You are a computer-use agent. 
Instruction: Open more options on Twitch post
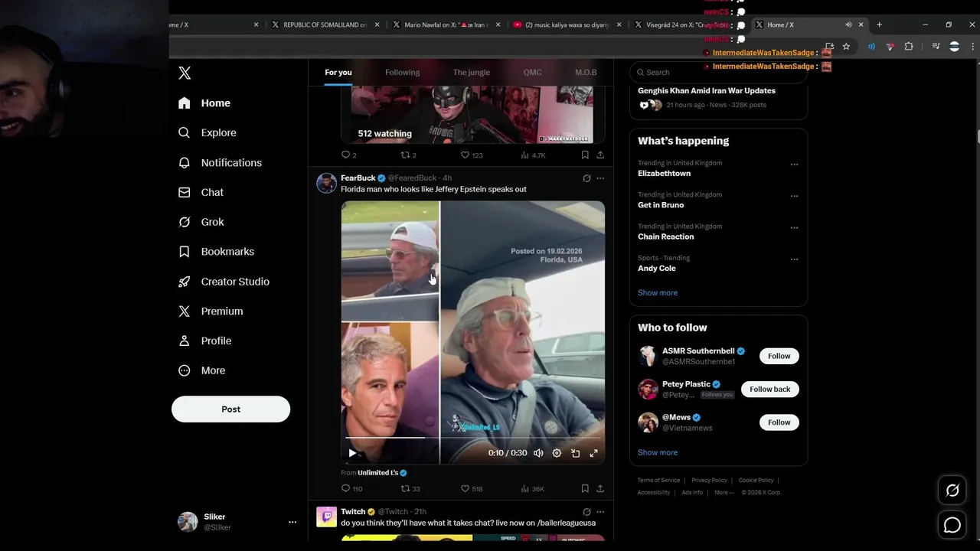click(x=600, y=512)
